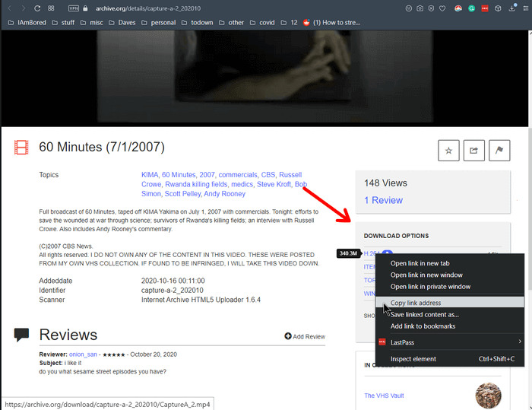
Task: Click the browser forward arrow
Action: pyautogui.click(x=23, y=8)
